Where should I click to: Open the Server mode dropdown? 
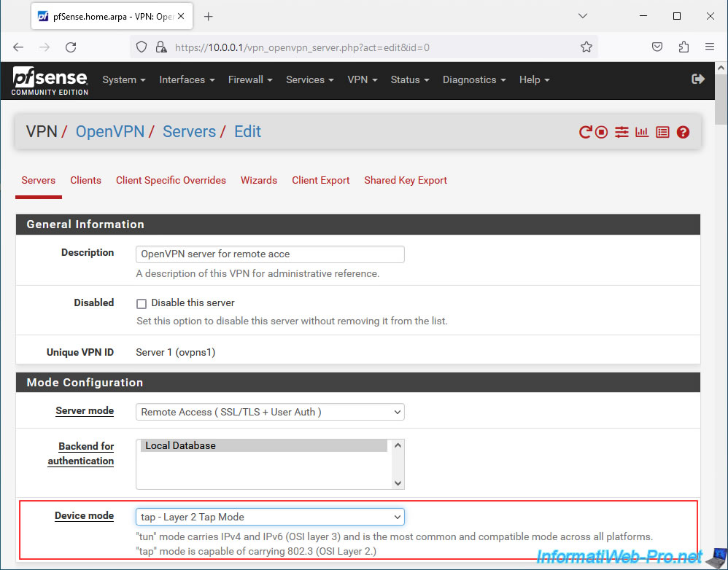pyautogui.click(x=270, y=412)
